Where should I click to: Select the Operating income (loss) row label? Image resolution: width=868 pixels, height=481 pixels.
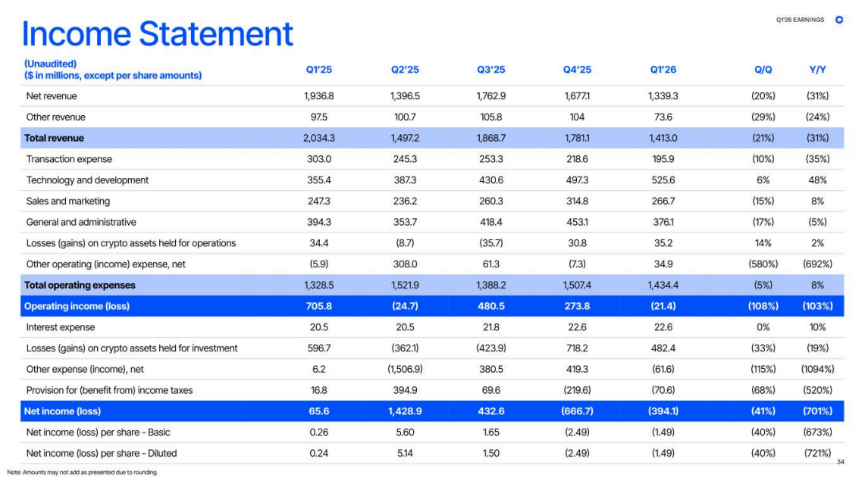pos(77,306)
